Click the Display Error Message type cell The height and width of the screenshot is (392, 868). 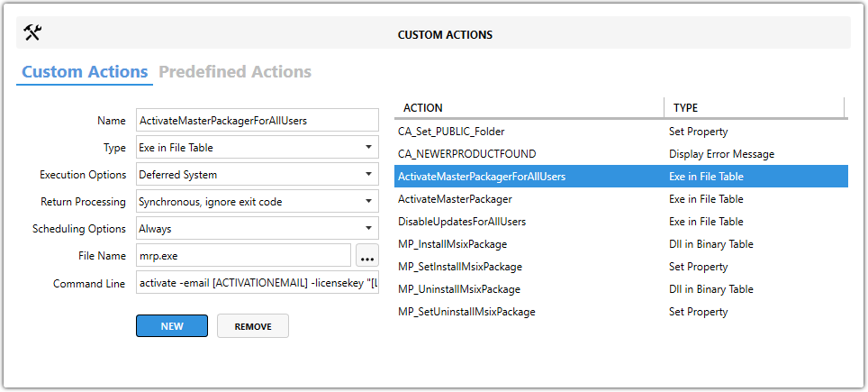721,154
